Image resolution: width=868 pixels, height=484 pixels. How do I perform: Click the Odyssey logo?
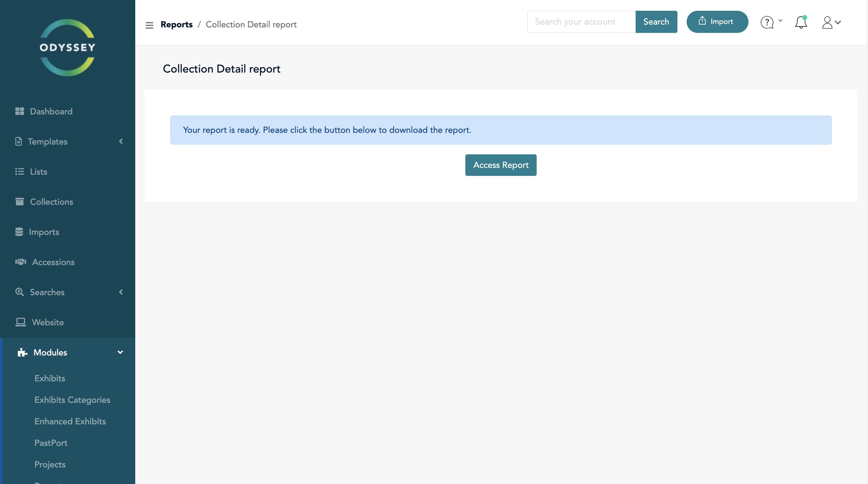coord(67,48)
